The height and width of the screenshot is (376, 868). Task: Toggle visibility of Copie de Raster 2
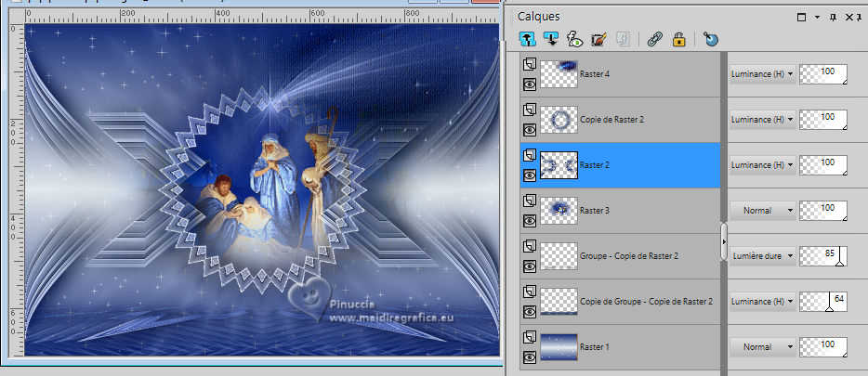coord(530,130)
